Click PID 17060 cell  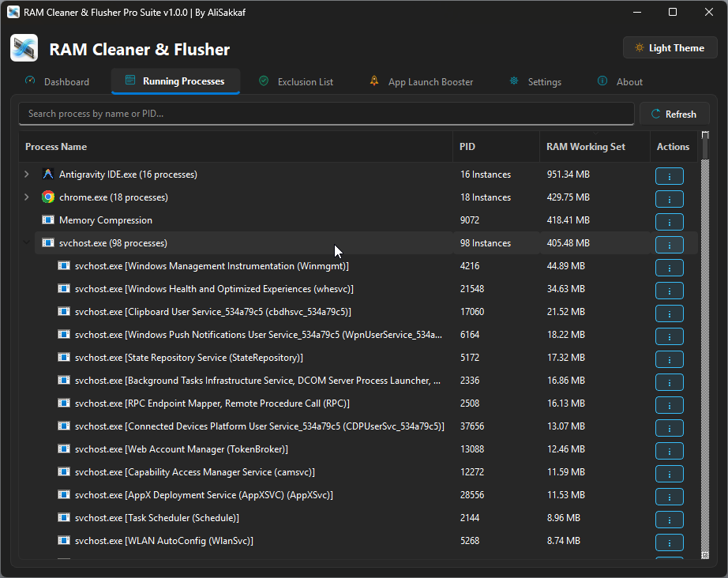tap(471, 312)
